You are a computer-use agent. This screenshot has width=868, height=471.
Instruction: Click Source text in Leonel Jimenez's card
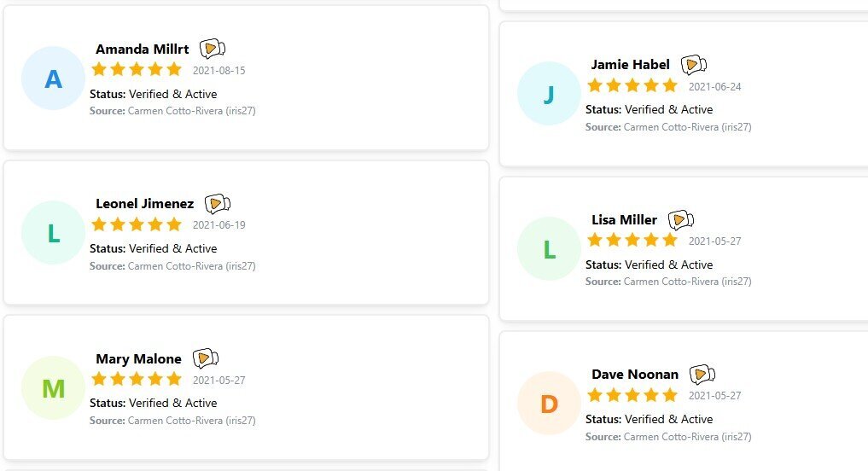coord(172,265)
